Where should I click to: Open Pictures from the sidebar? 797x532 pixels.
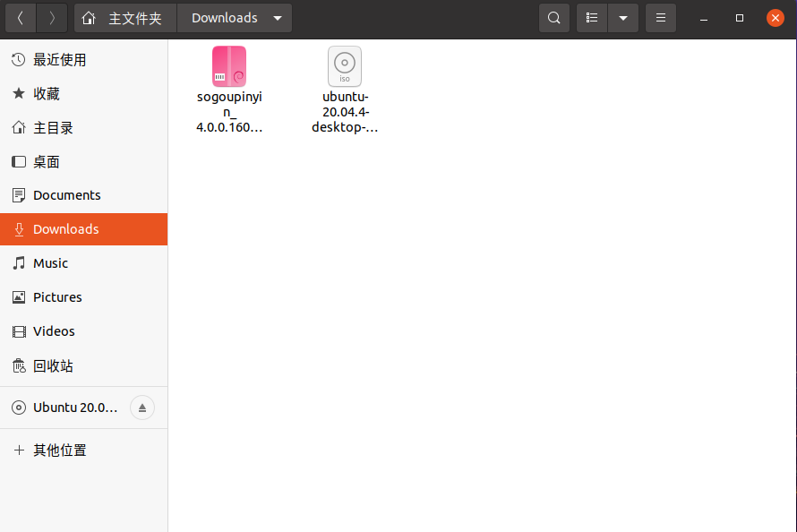click(x=57, y=296)
